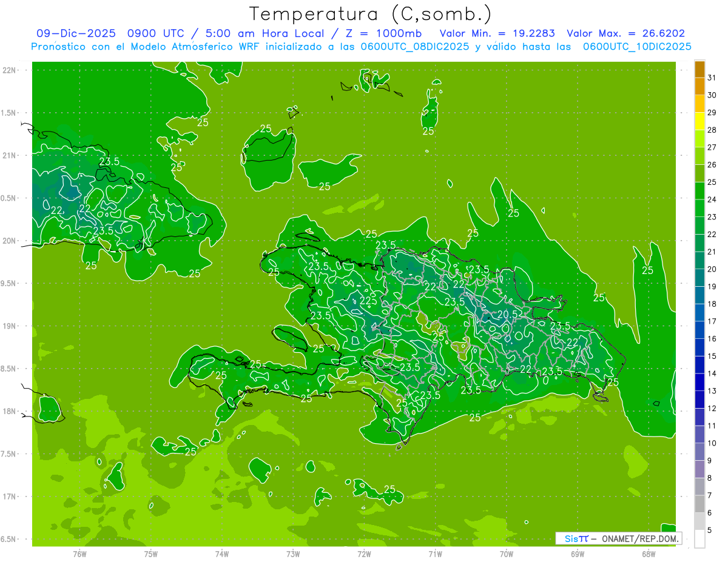Click the dark orange swatch between 30 and 31
This screenshot has width=728, height=562.
tap(699, 87)
